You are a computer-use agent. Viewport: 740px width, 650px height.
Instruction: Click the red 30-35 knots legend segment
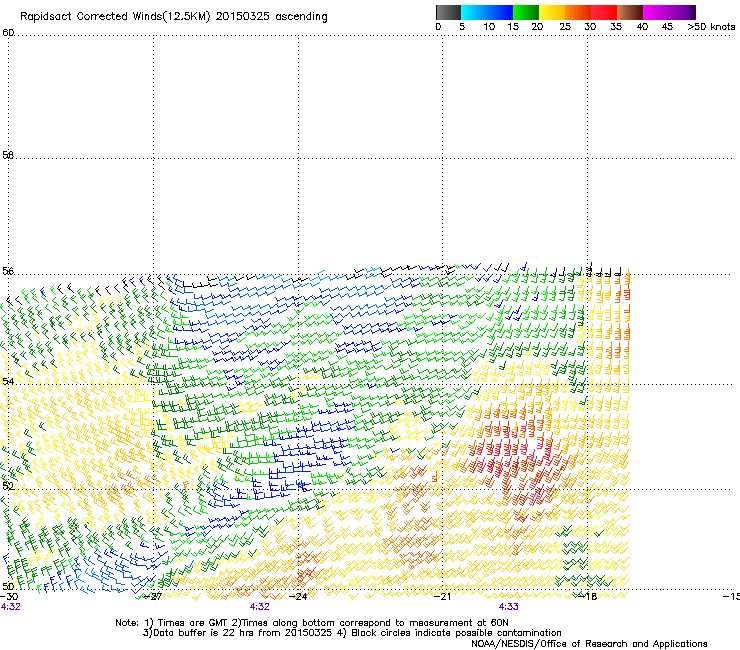604,12
